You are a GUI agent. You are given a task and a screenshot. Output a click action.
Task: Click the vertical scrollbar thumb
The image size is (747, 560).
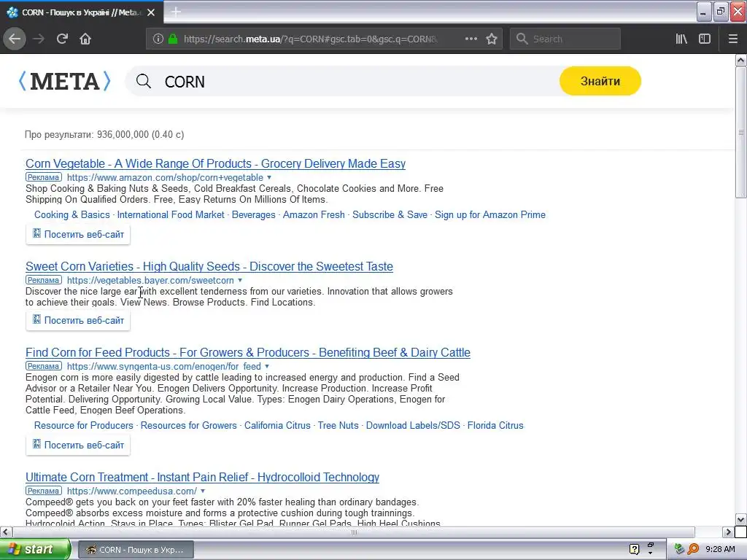pos(741,132)
